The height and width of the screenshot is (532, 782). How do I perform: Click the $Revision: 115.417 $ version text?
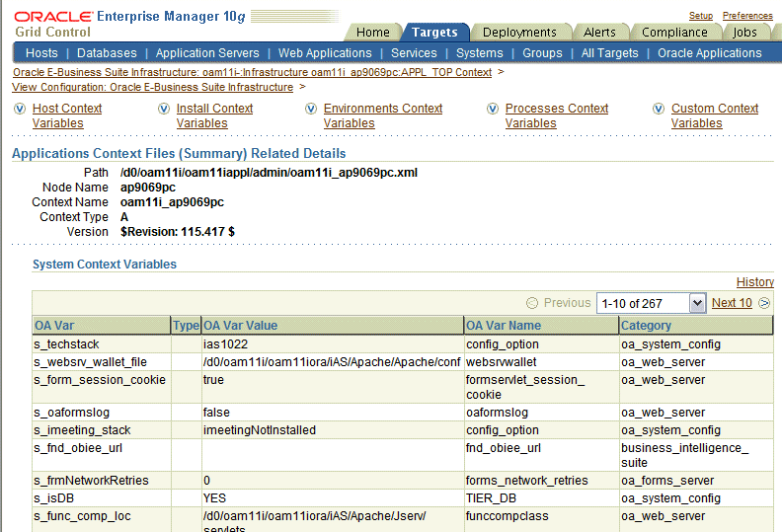(x=178, y=232)
